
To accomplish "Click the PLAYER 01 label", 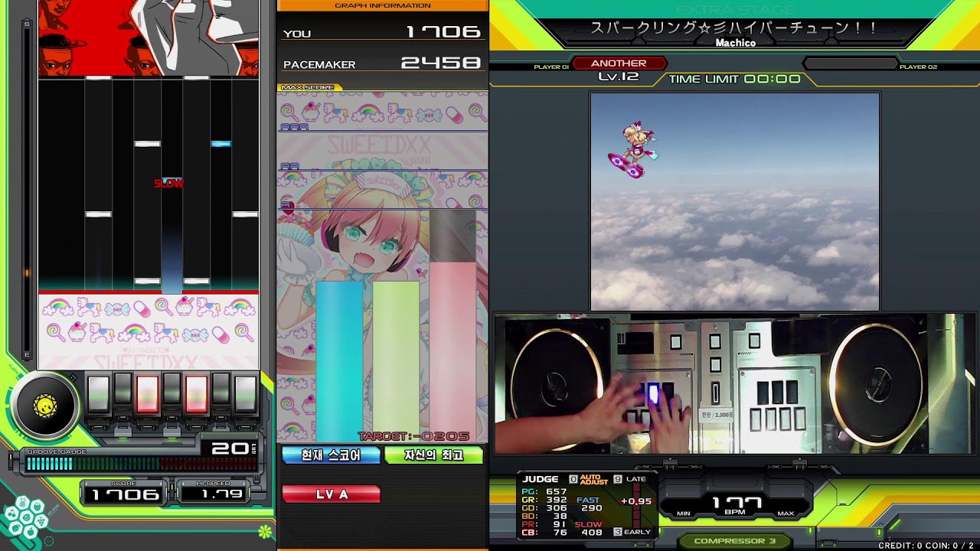I will pyautogui.click(x=551, y=67).
